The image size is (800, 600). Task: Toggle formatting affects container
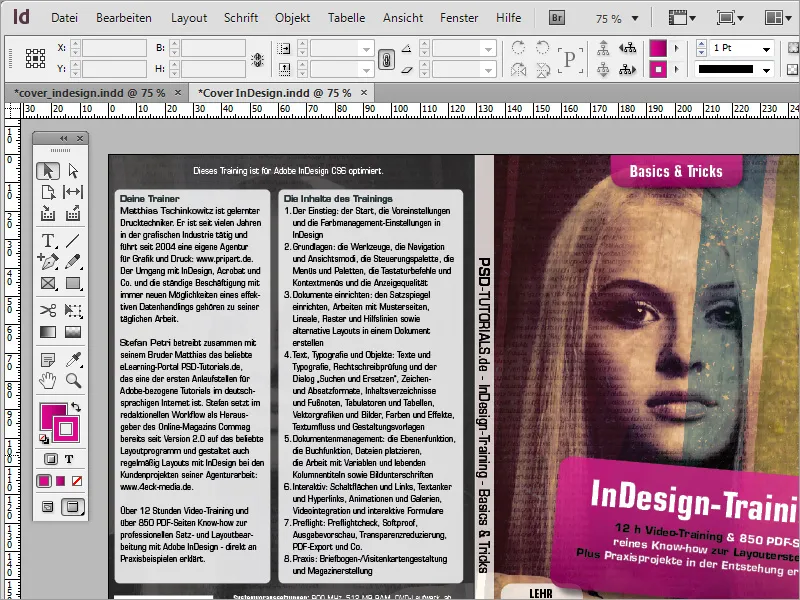51,459
